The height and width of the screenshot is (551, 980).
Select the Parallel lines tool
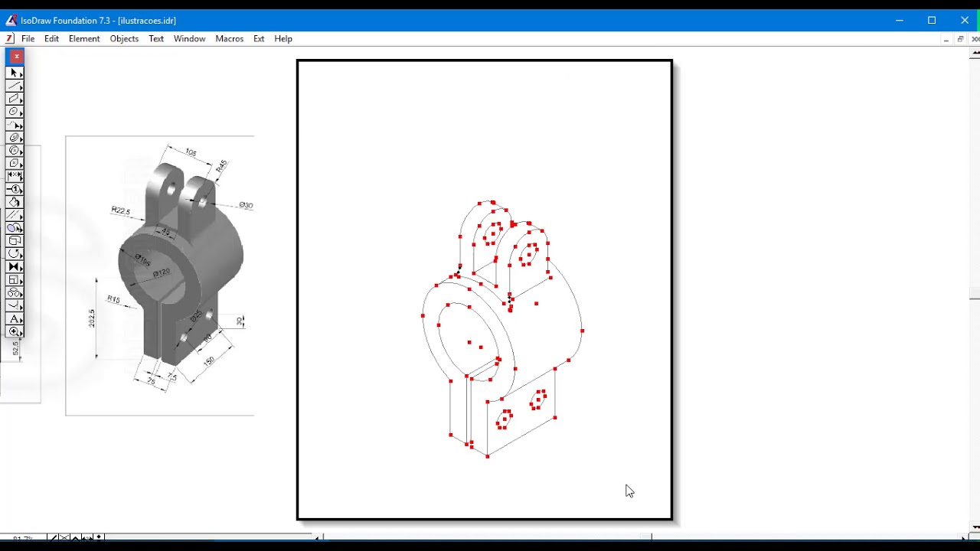[15, 215]
